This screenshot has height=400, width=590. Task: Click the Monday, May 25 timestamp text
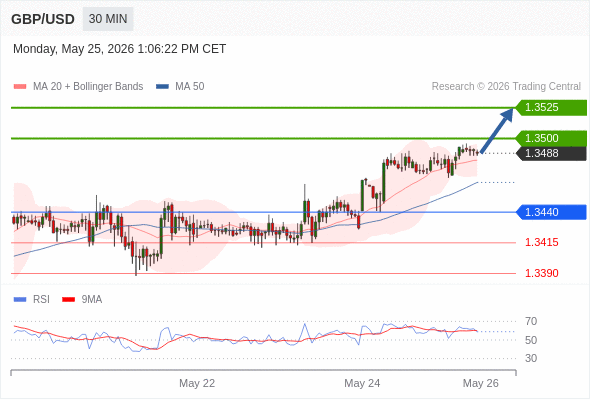pos(120,49)
